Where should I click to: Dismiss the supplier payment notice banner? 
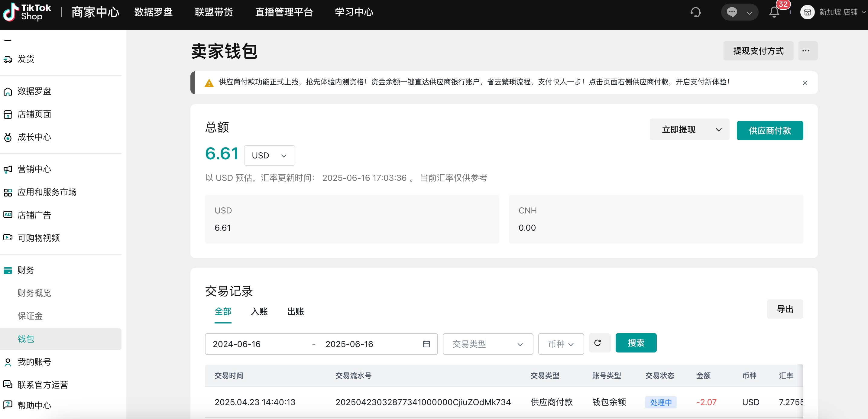[x=805, y=83]
